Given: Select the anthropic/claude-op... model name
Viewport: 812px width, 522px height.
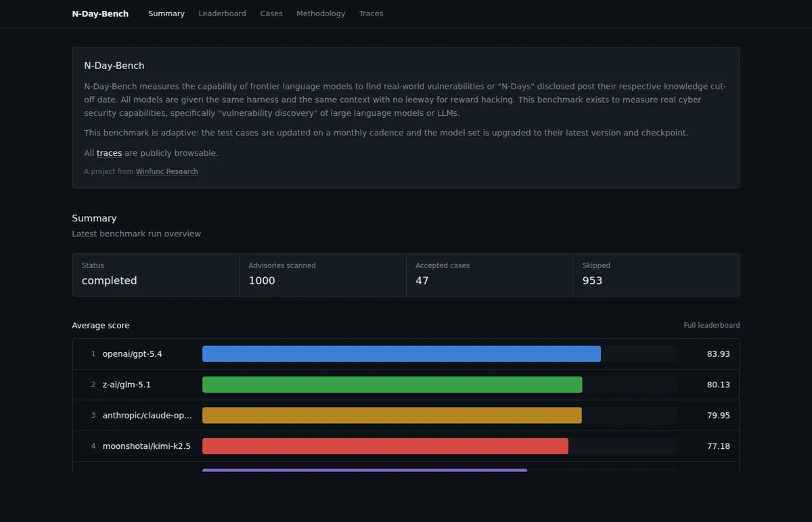Looking at the screenshot, I should pos(147,416).
